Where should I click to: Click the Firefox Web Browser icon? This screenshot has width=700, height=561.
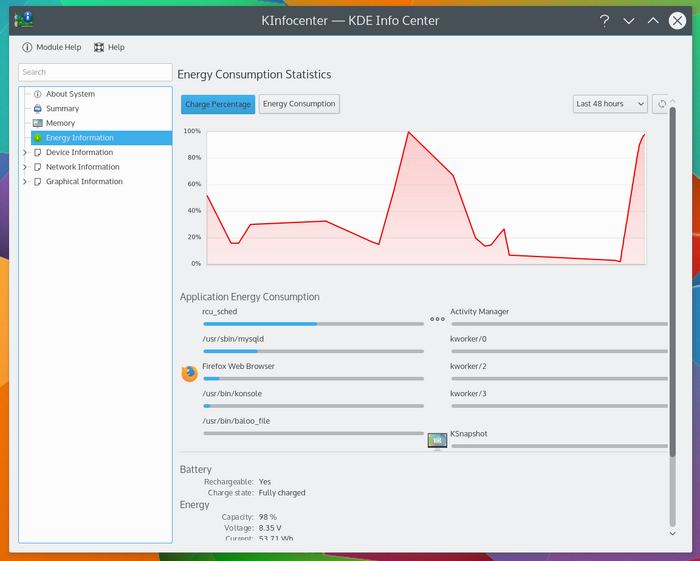tap(190, 373)
